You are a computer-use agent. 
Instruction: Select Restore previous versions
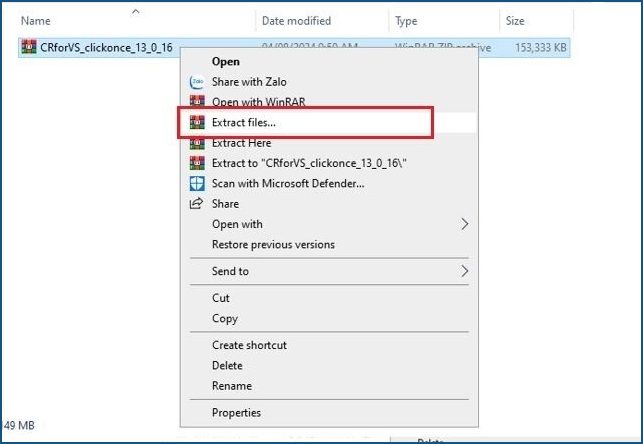[x=328, y=244]
